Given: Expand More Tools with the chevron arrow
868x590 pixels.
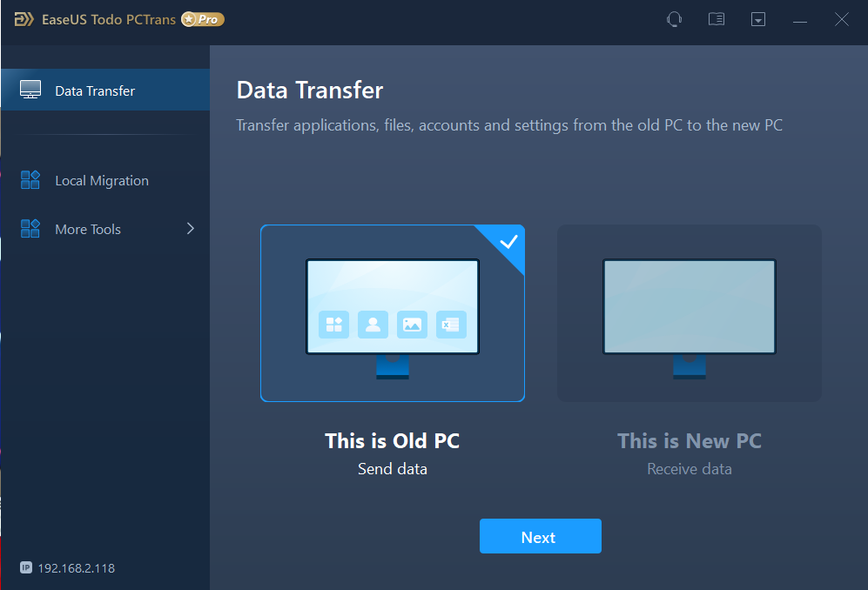Looking at the screenshot, I should pyautogui.click(x=191, y=229).
